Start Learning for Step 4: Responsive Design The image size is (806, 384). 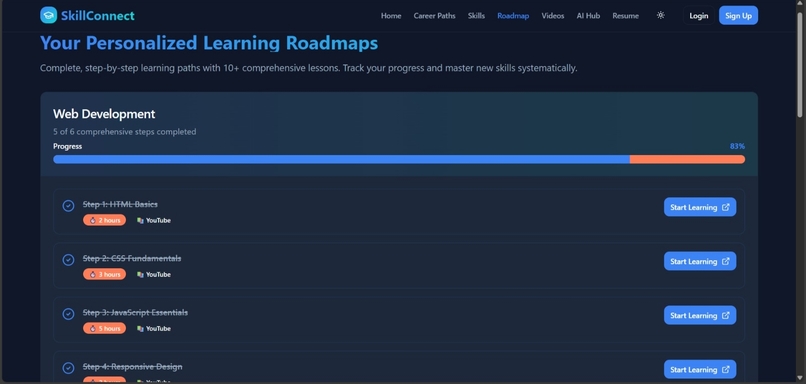[700, 369]
